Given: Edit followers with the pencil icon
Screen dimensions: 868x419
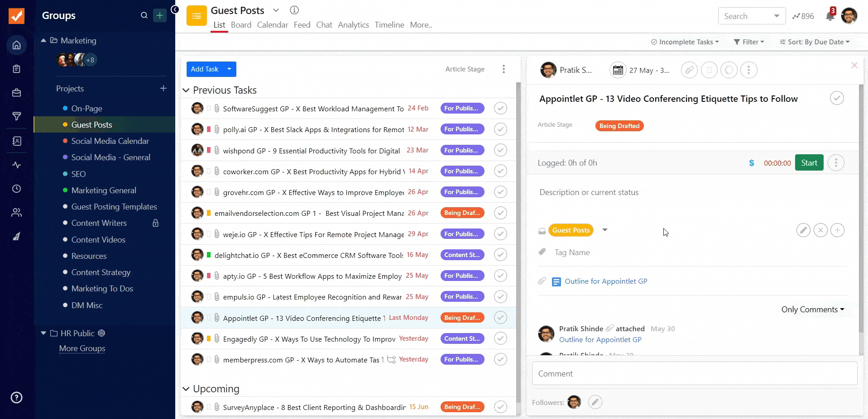Looking at the screenshot, I should (x=595, y=402).
